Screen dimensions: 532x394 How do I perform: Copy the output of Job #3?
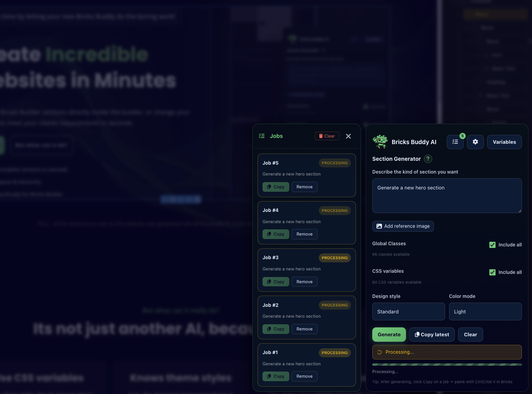(276, 282)
